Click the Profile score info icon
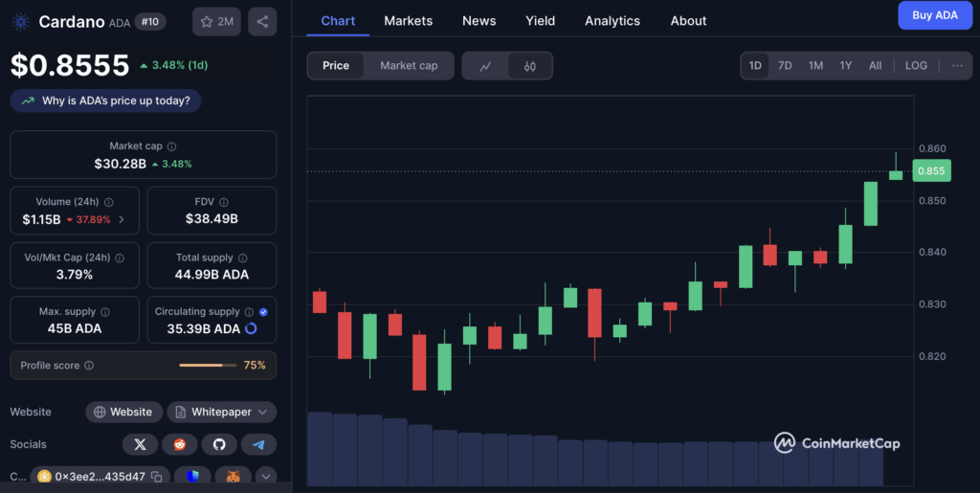Image resolution: width=980 pixels, height=493 pixels. tap(89, 365)
